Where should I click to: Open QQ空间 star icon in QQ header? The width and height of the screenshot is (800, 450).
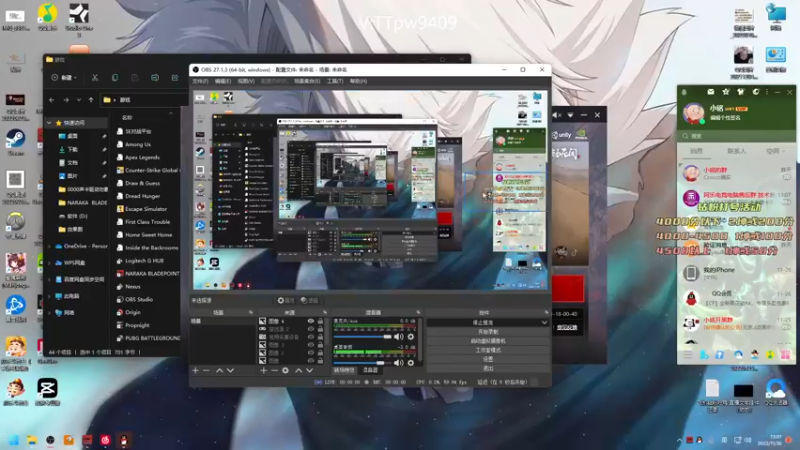click(x=726, y=92)
